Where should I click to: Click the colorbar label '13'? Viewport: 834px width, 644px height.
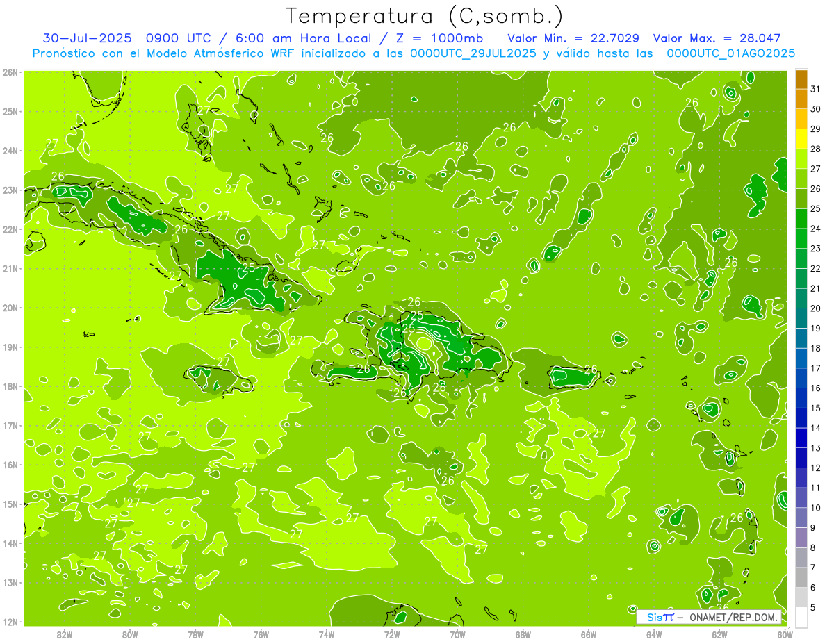click(816, 448)
